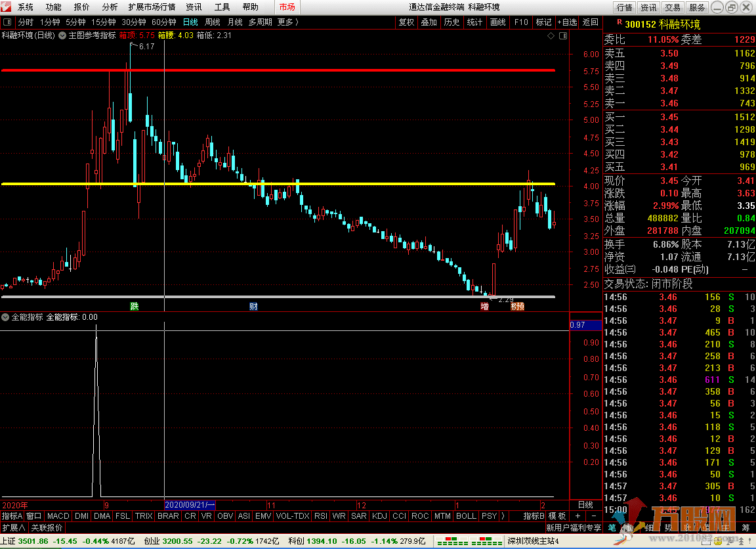Viewport: 756px width, 549px height.
Task: Click the 服务 service button
Action: (697, 7)
